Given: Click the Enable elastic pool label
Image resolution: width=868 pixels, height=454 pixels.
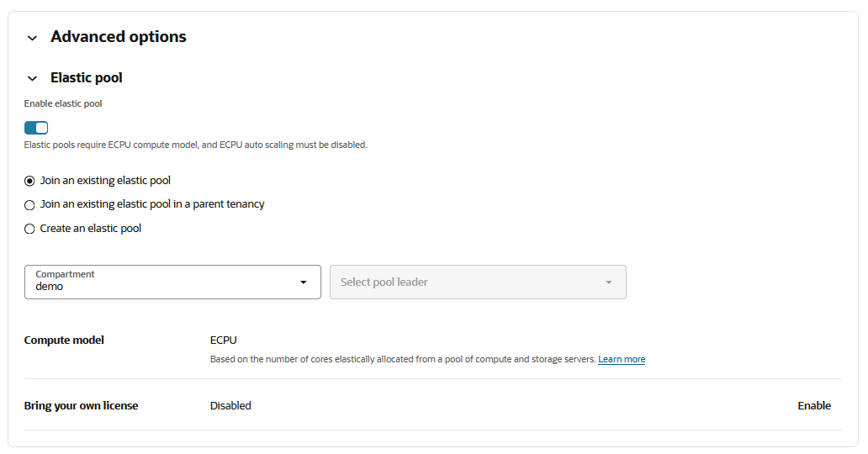Looking at the screenshot, I should pyautogui.click(x=63, y=104).
